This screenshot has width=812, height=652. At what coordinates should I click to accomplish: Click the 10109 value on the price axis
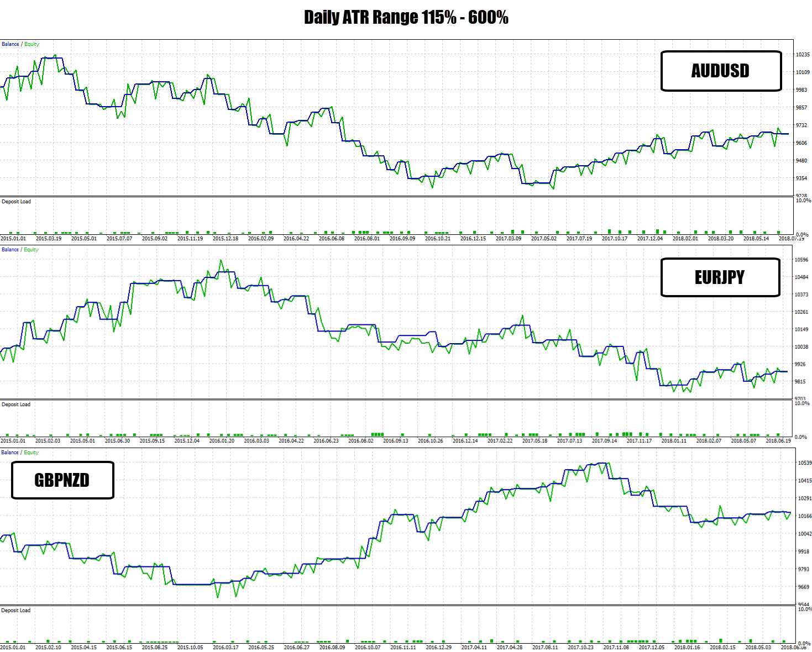[x=803, y=72]
